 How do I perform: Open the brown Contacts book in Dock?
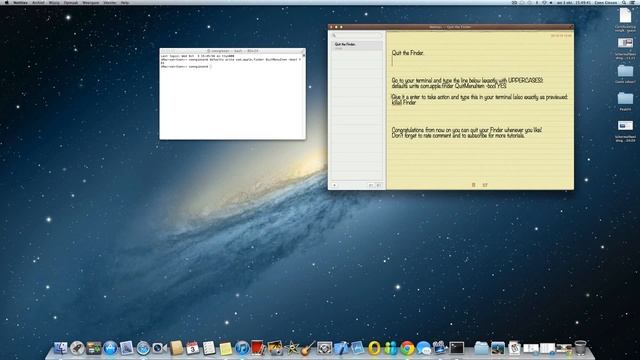[176, 348]
